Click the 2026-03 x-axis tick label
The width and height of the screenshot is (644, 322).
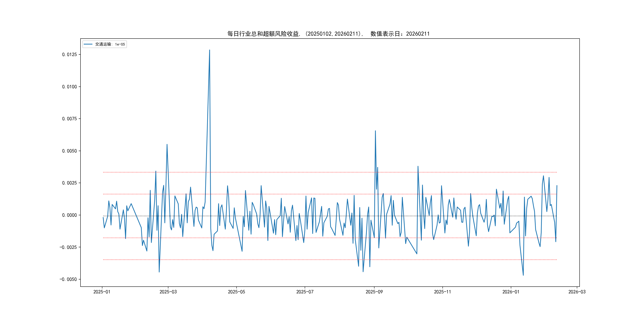click(577, 292)
